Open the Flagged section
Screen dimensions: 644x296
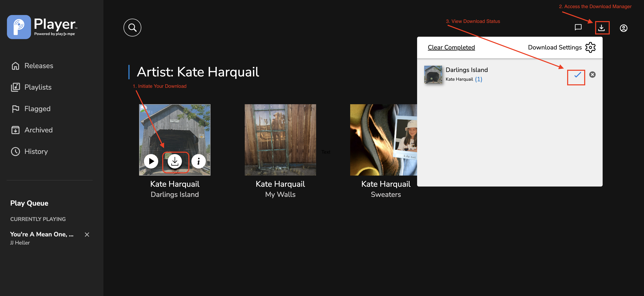point(37,109)
